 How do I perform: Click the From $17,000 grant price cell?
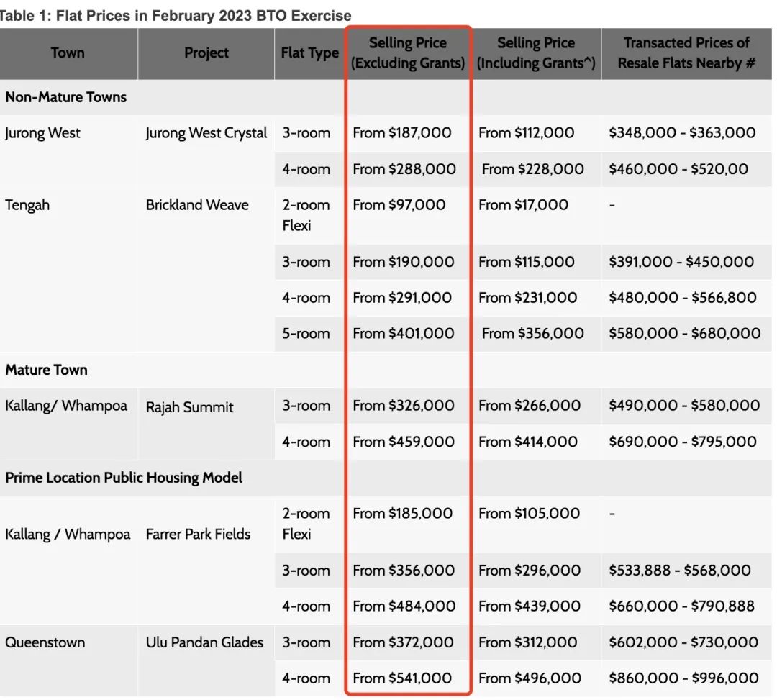(x=523, y=205)
